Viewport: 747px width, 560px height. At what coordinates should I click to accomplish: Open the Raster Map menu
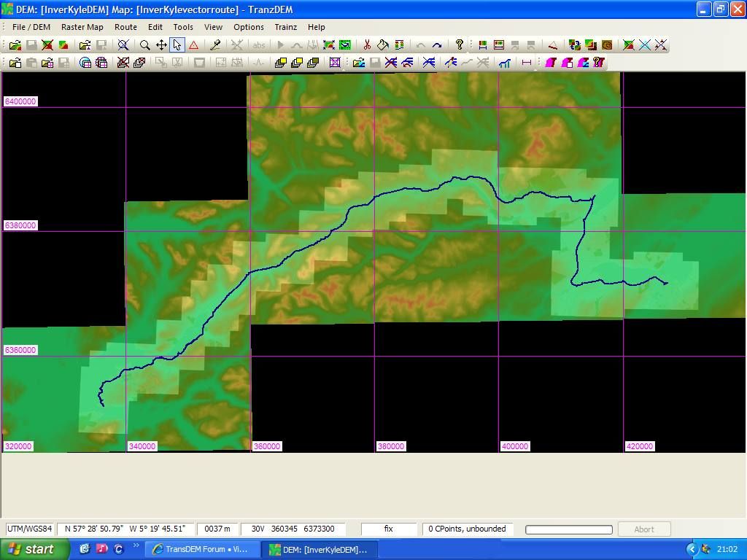[x=82, y=27]
